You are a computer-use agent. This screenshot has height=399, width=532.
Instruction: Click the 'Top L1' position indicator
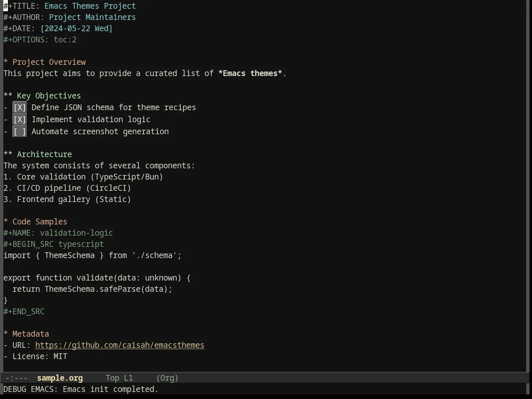[x=119, y=378]
